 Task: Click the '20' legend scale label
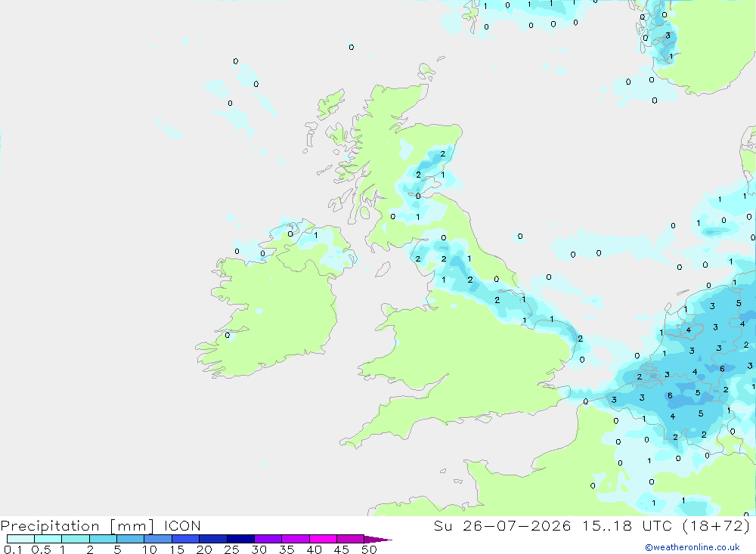(x=204, y=549)
